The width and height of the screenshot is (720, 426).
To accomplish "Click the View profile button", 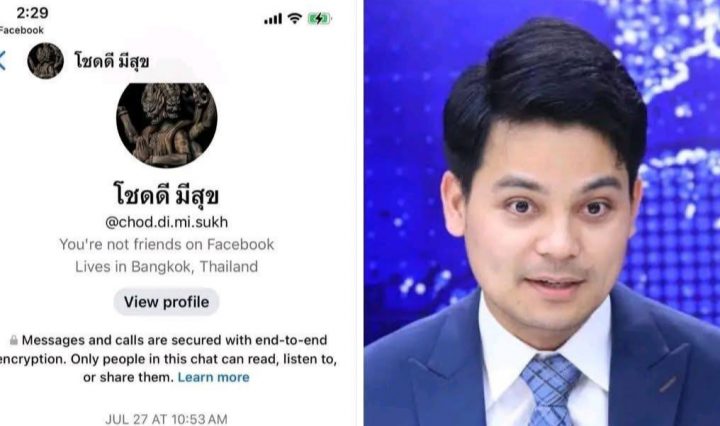I will pyautogui.click(x=166, y=302).
